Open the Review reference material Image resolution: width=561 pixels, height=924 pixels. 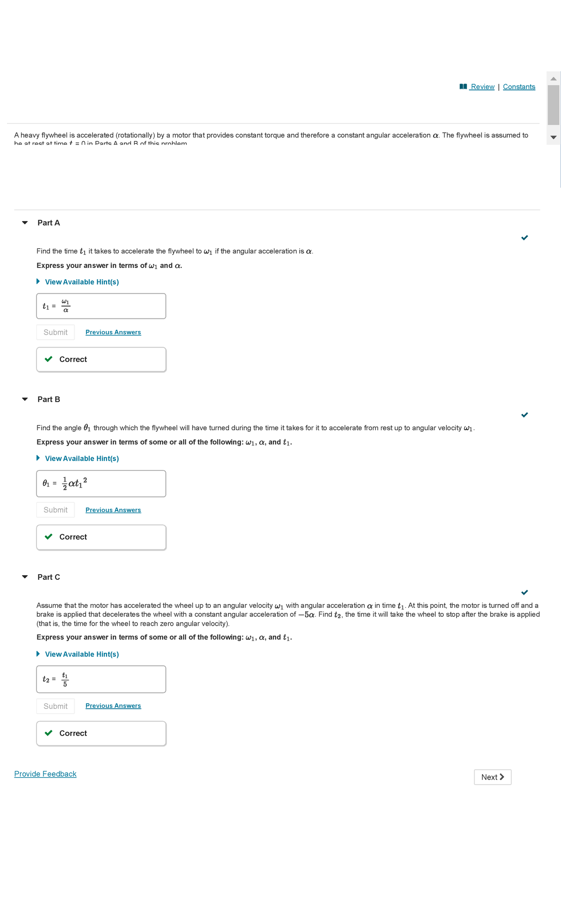point(482,87)
